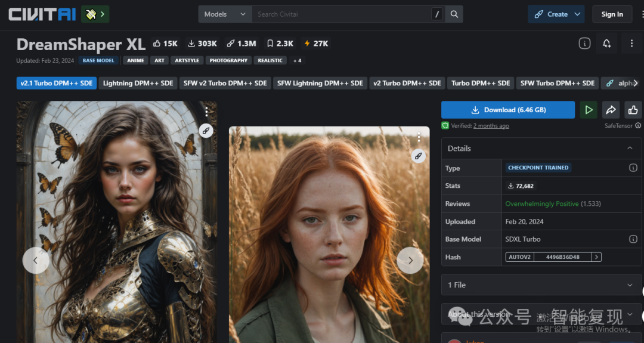Click the 303K downloads stat
644x343 pixels.
pyautogui.click(x=202, y=44)
